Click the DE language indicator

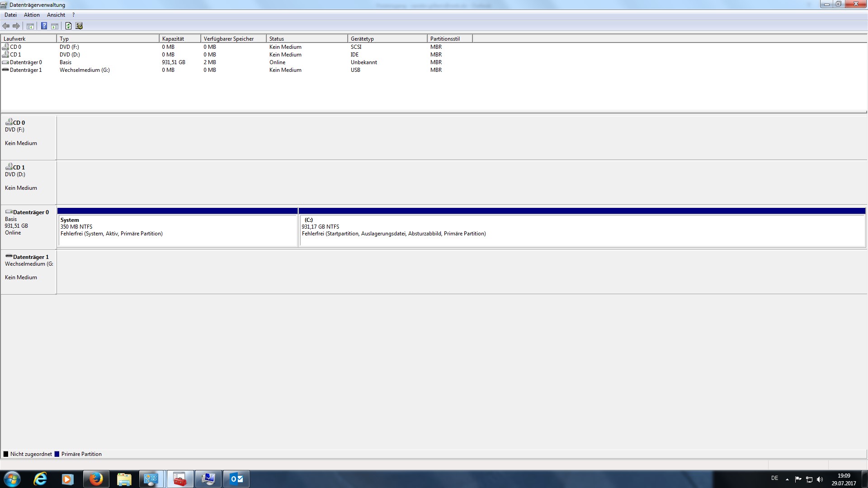[774, 478]
